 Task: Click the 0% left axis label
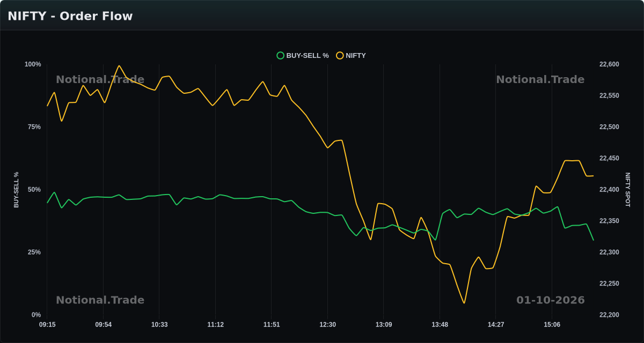pyautogui.click(x=36, y=315)
